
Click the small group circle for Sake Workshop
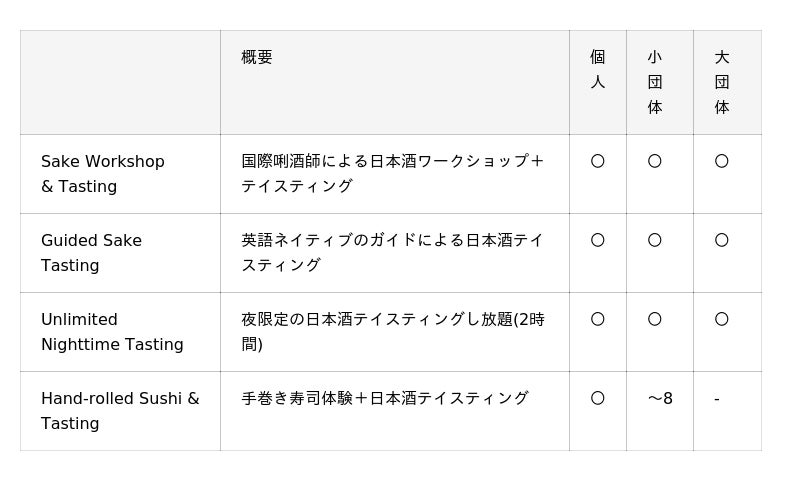coord(655,161)
